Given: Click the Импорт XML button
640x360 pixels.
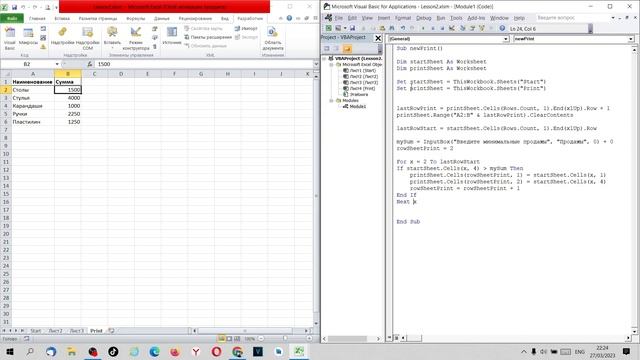Looking at the screenshot, I should point(246,29).
